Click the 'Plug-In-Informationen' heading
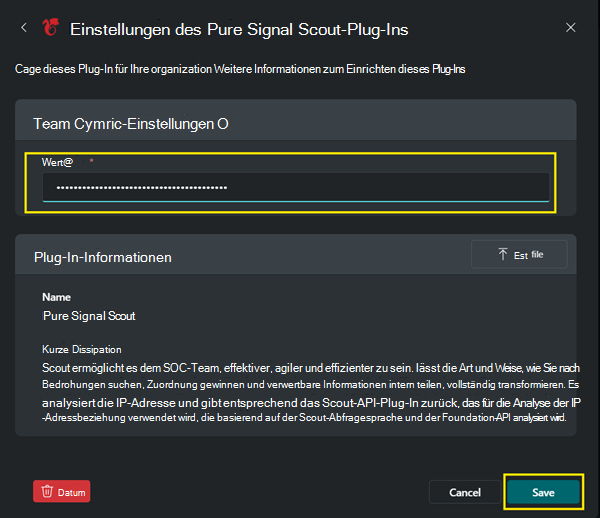This screenshot has width=600, height=518. point(103,257)
